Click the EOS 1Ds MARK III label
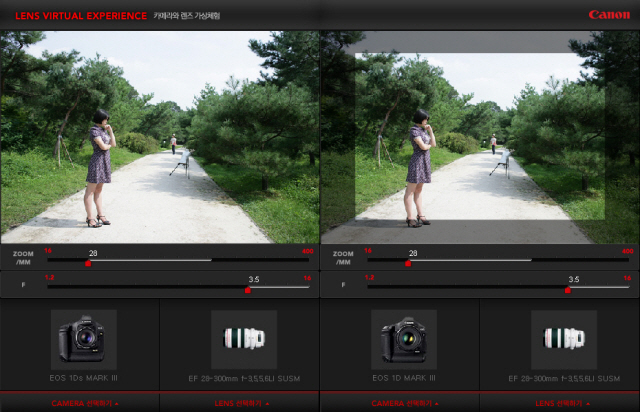Viewport: 640px width, 412px height. pos(82,379)
